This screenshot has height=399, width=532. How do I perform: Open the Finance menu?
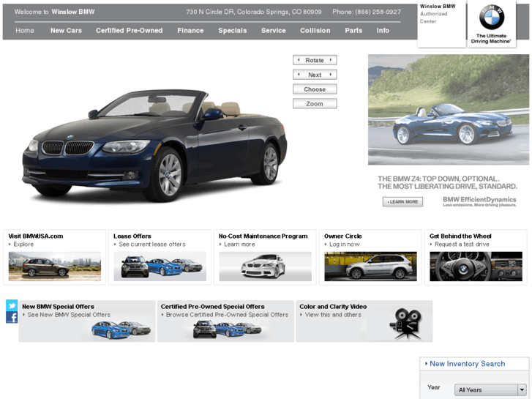click(x=190, y=31)
